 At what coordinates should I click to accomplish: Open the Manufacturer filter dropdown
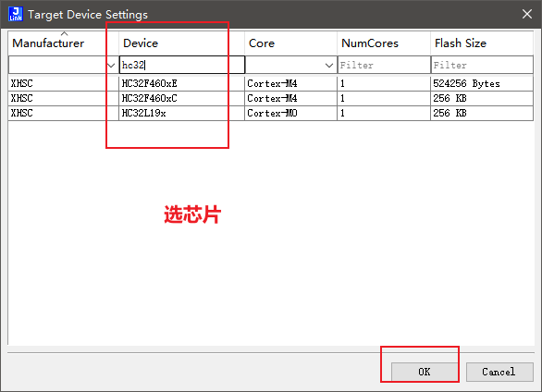coord(111,65)
